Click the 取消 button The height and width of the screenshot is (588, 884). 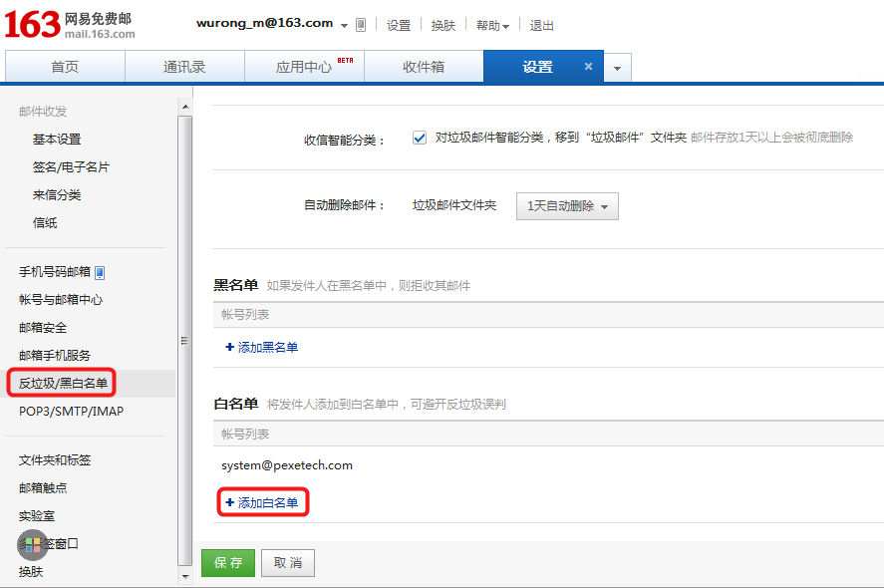pos(288,563)
